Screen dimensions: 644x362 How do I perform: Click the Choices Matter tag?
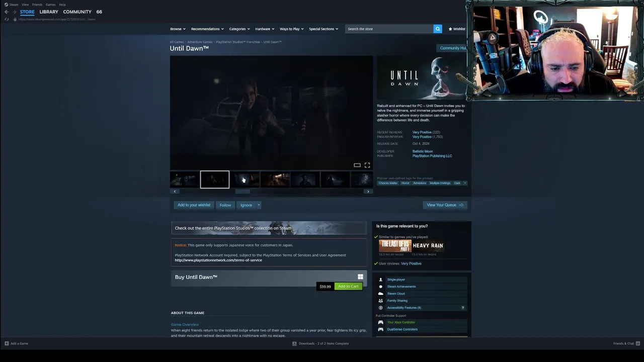pyautogui.click(x=388, y=183)
